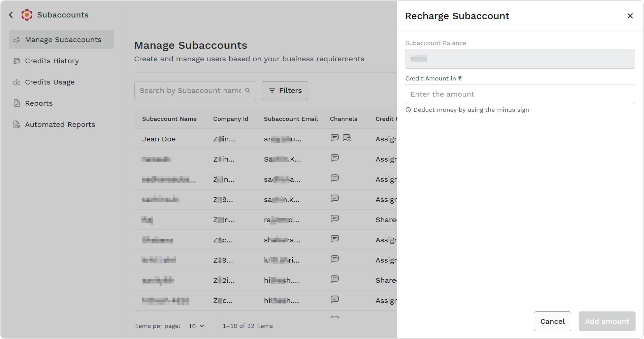The image size is (644, 339).
Task: Click the Reports document icon
Action: [x=17, y=103]
